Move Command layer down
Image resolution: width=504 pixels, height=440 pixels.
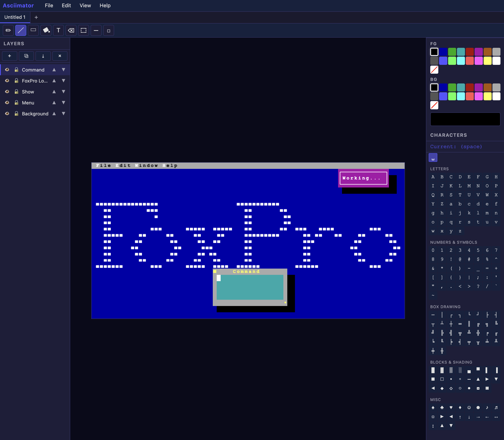(x=64, y=70)
